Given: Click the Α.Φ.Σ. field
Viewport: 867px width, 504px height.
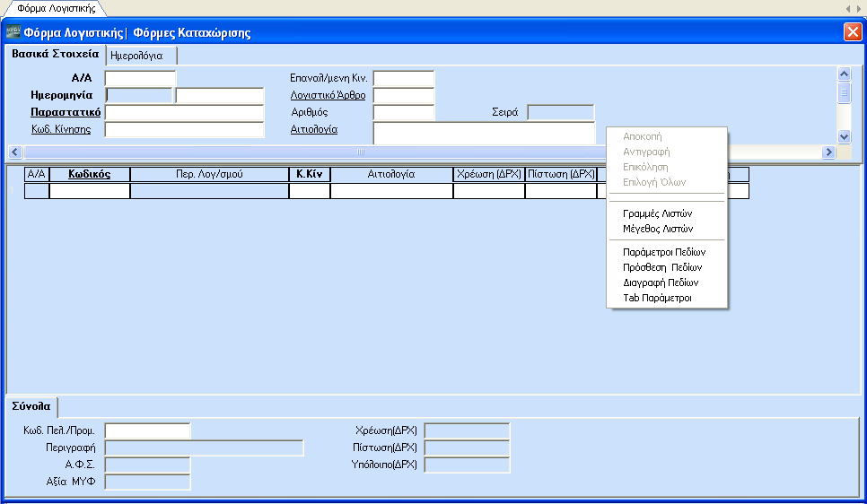Looking at the screenshot, I should [147, 465].
